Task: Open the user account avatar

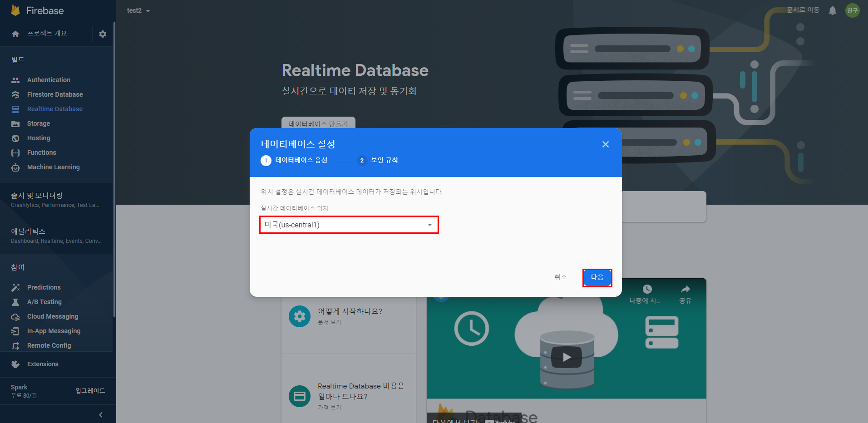Action: click(853, 10)
